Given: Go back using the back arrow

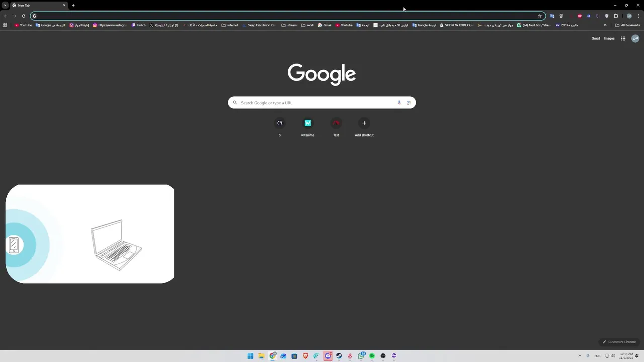Looking at the screenshot, I should click(x=6, y=16).
